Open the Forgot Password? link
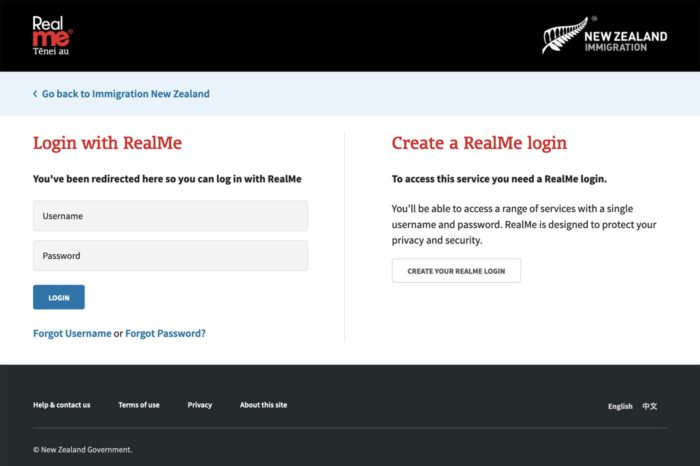 click(165, 333)
